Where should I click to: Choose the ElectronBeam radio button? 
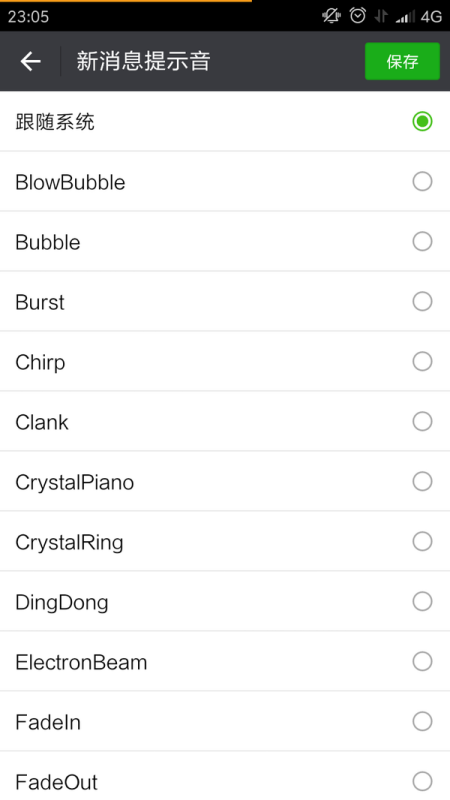point(422,661)
